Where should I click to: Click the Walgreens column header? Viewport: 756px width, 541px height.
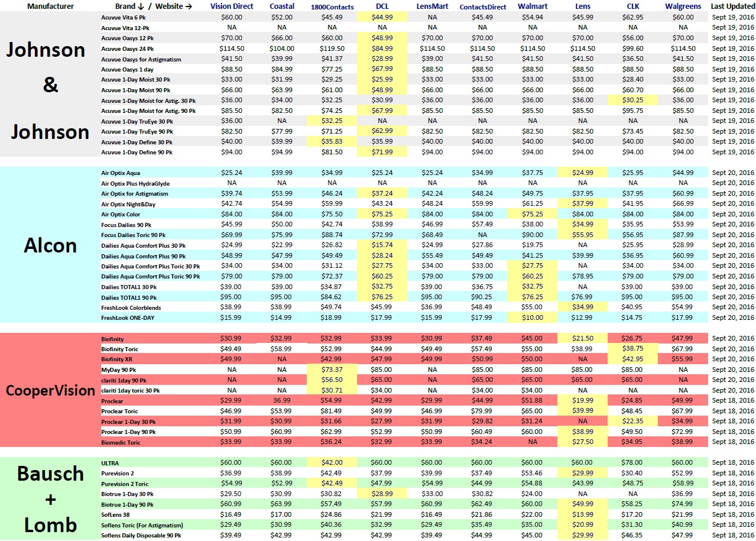683,6
